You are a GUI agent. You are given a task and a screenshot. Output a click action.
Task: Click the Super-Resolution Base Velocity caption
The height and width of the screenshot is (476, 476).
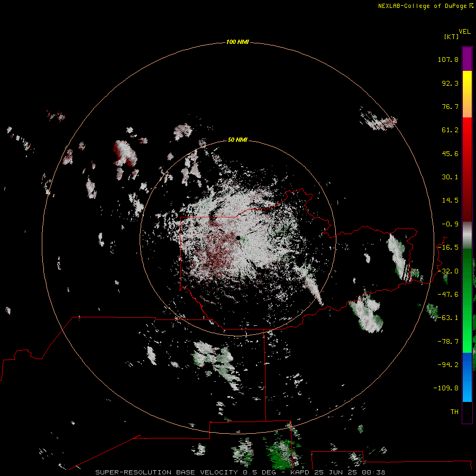tap(240, 472)
